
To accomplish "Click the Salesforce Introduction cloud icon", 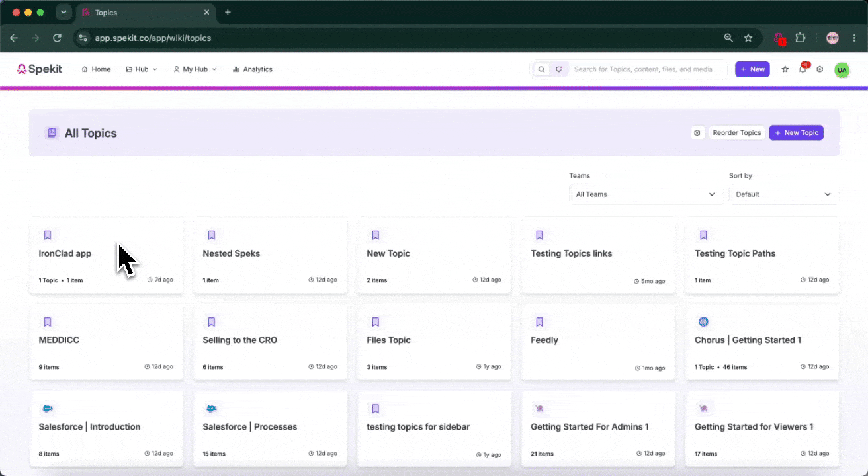I will [48, 409].
